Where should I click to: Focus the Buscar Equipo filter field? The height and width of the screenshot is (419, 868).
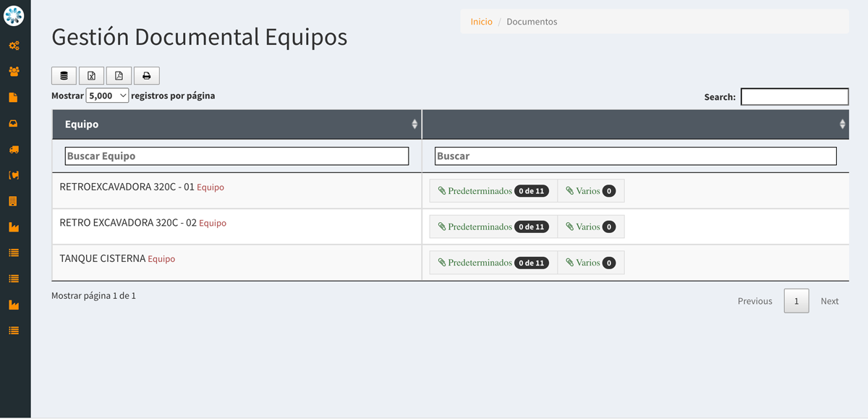(237, 156)
